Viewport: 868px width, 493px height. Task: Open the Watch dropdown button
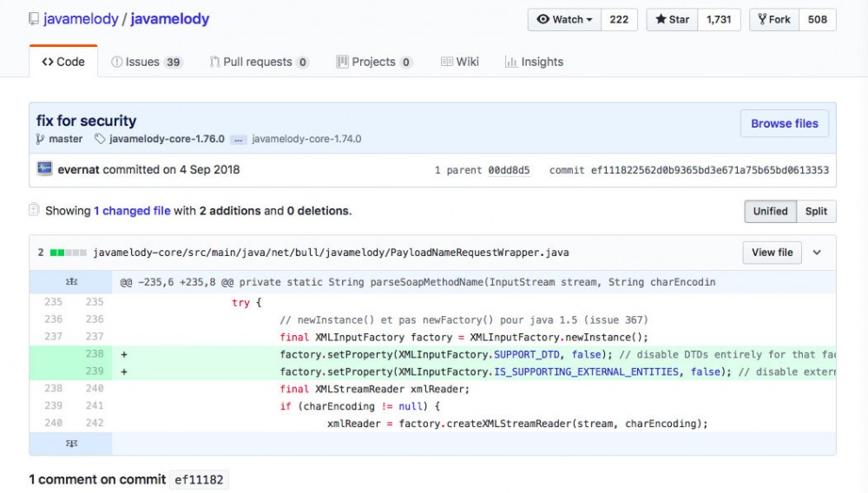565,19
